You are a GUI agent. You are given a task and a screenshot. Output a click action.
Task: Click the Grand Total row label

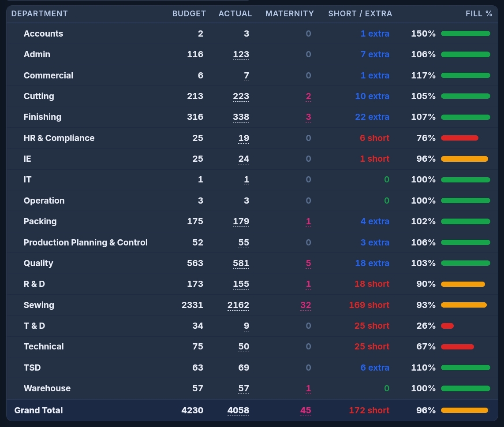[38, 410]
